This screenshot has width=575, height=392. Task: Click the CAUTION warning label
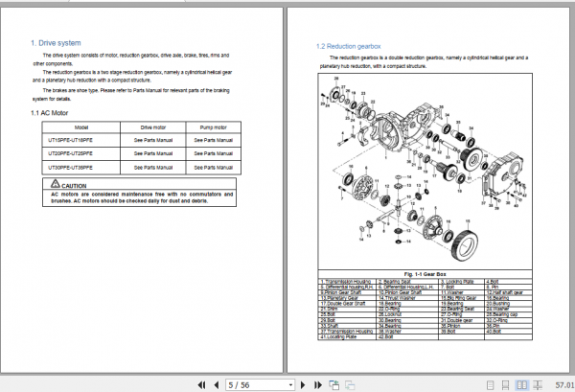coord(69,184)
